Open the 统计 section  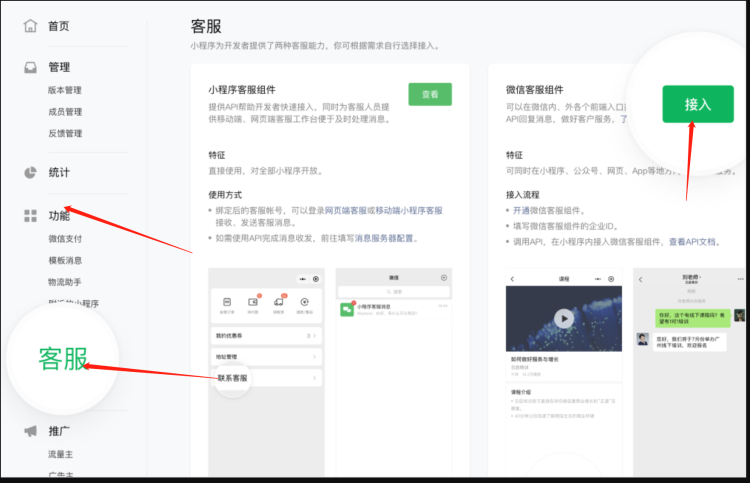(x=59, y=173)
